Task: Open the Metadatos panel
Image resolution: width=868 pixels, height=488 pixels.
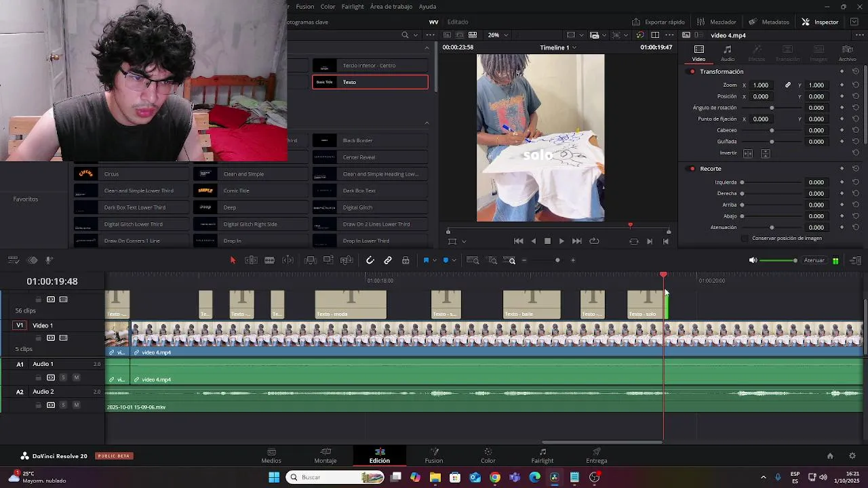Action: click(x=769, y=22)
